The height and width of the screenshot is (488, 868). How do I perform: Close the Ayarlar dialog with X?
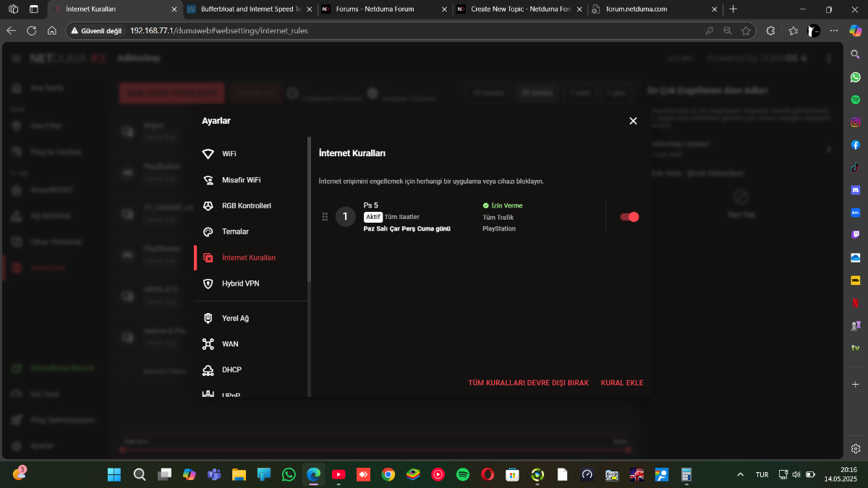(x=633, y=121)
